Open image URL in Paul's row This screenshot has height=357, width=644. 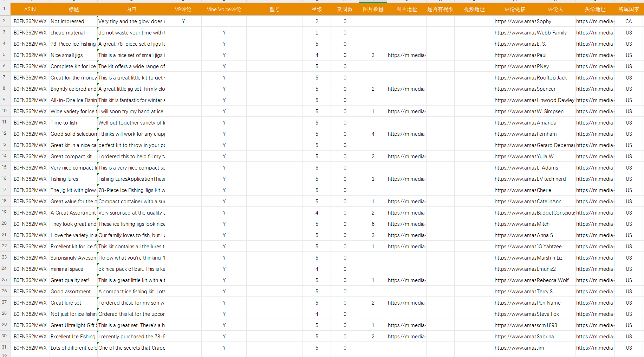click(406, 55)
